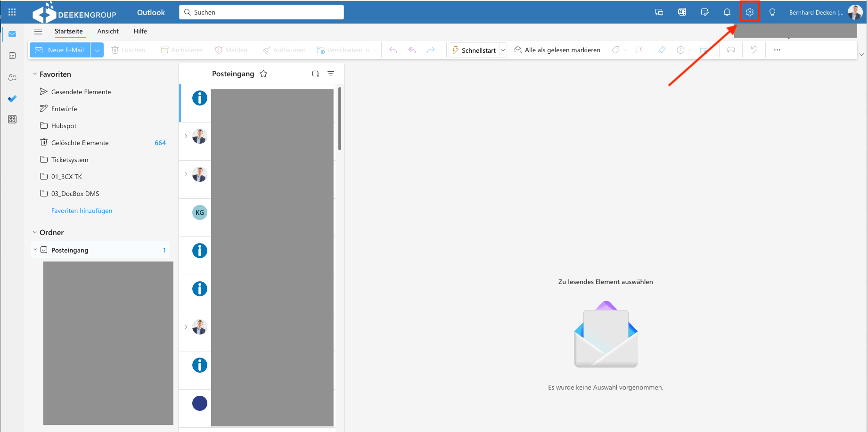Click the Suchen search field
Viewport: 868px width, 432px height.
pyautogui.click(x=262, y=12)
